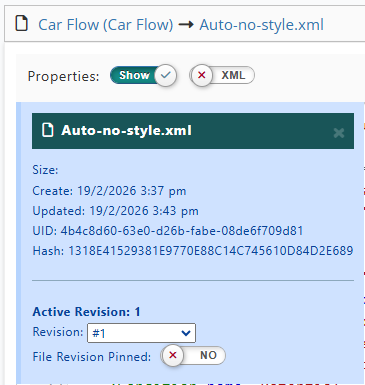Click the Size label
This screenshot has height=385, width=365.
pos(45,170)
